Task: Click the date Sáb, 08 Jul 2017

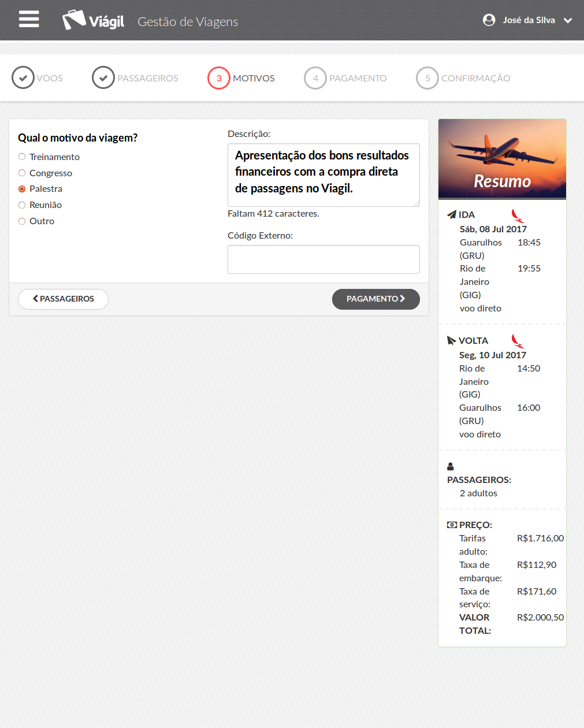Action: [493, 229]
